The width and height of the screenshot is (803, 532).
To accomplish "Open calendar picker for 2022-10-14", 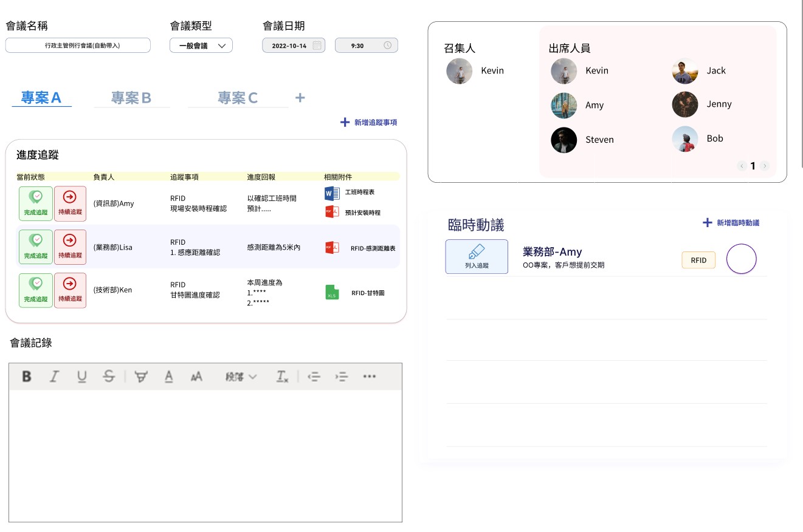I will (317, 46).
